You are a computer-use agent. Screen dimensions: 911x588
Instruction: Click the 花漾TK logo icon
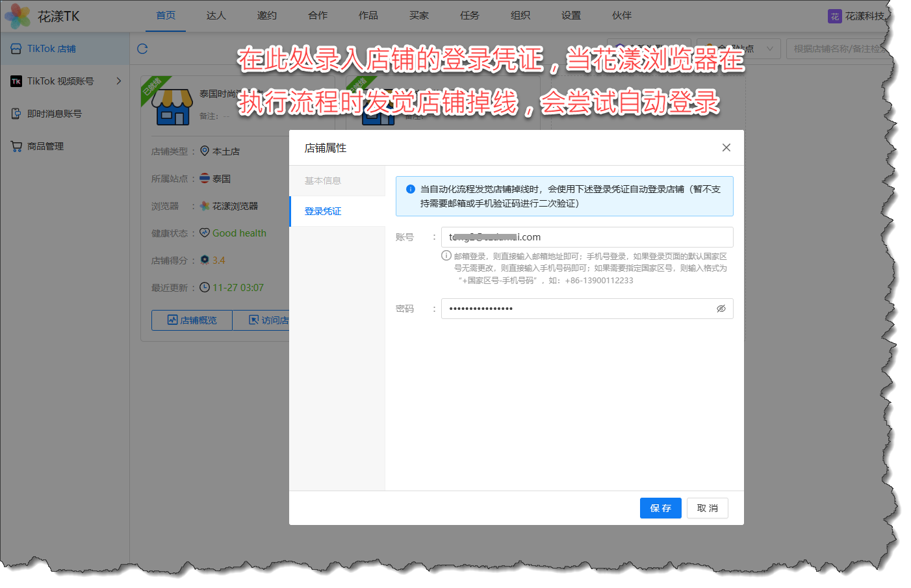click(x=18, y=16)
